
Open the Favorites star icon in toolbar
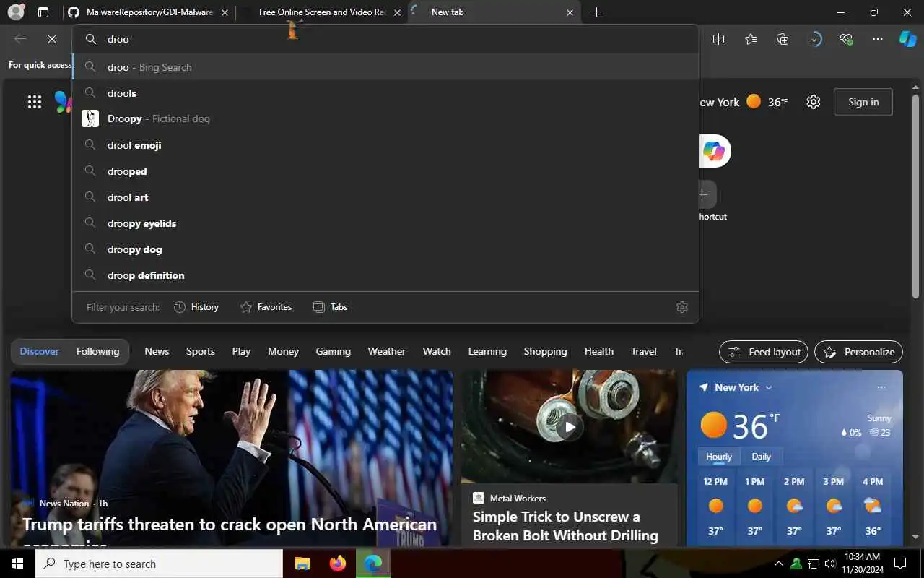[751, 39]
